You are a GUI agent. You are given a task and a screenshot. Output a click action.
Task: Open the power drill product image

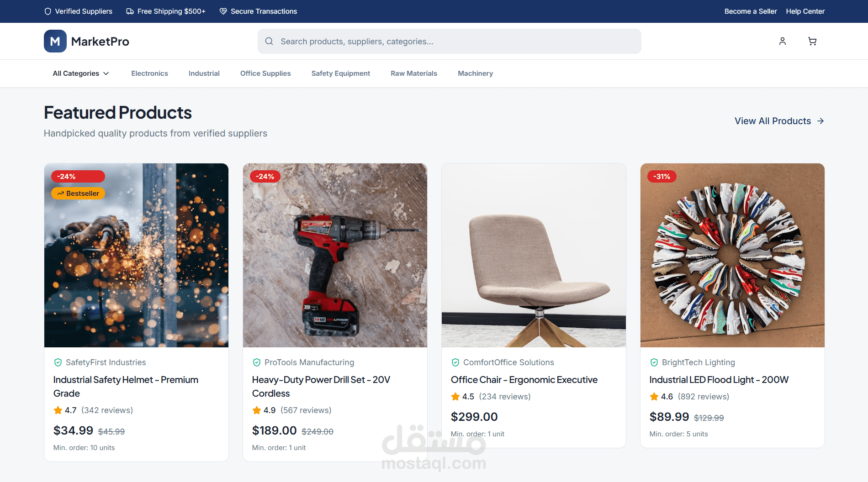[x=335, y=256]
